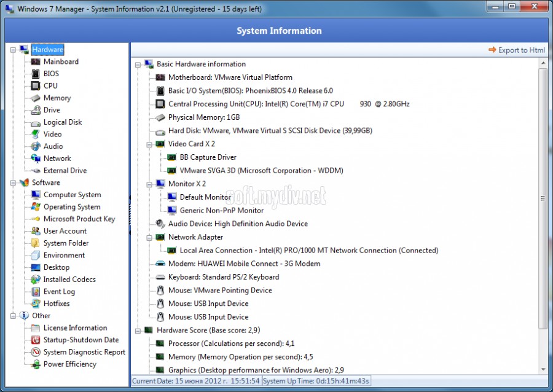Select the High Definition Audio Device row
Viewport: 553px width, 392px height.
pos(238,224)
